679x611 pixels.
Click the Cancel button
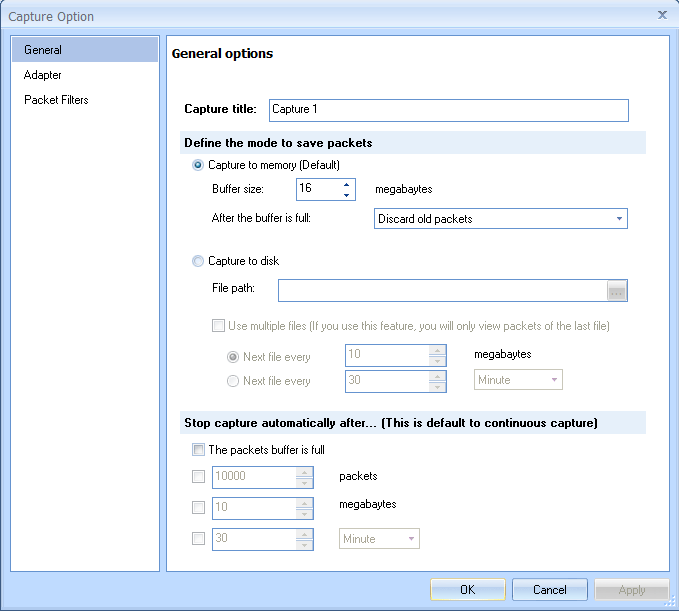tap(550, 590)
